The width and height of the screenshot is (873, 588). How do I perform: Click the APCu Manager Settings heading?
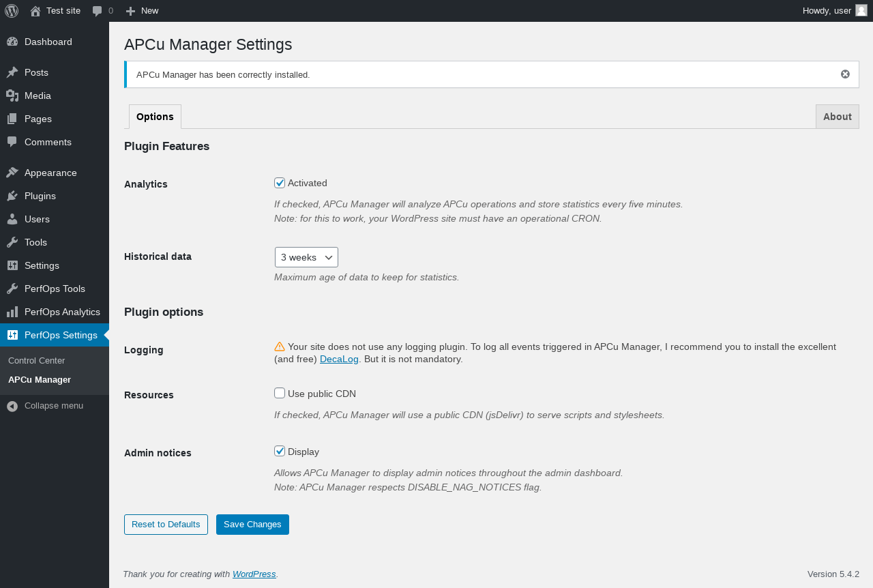coord(208,44)
